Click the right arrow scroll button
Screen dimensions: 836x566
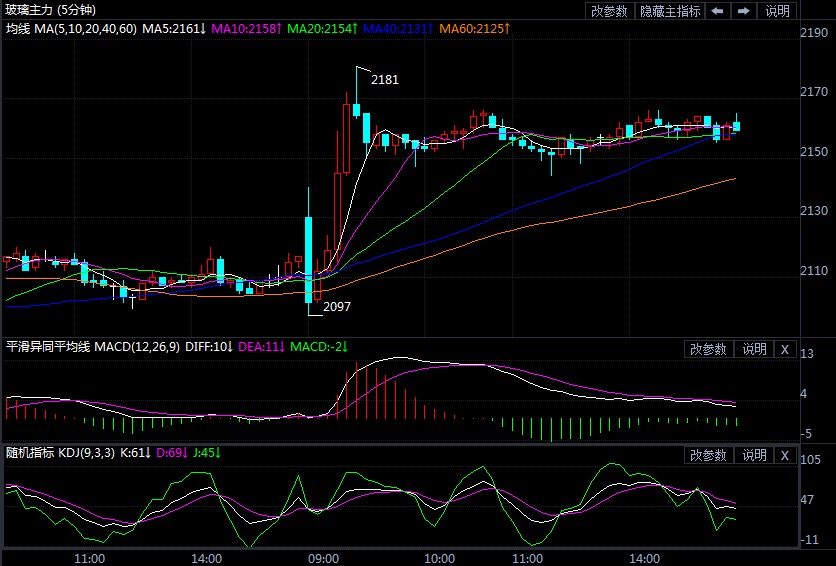pos(744,11)
